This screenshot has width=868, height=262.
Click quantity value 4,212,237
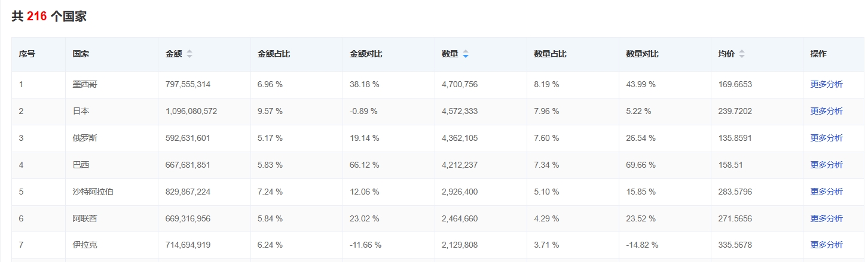460,165
